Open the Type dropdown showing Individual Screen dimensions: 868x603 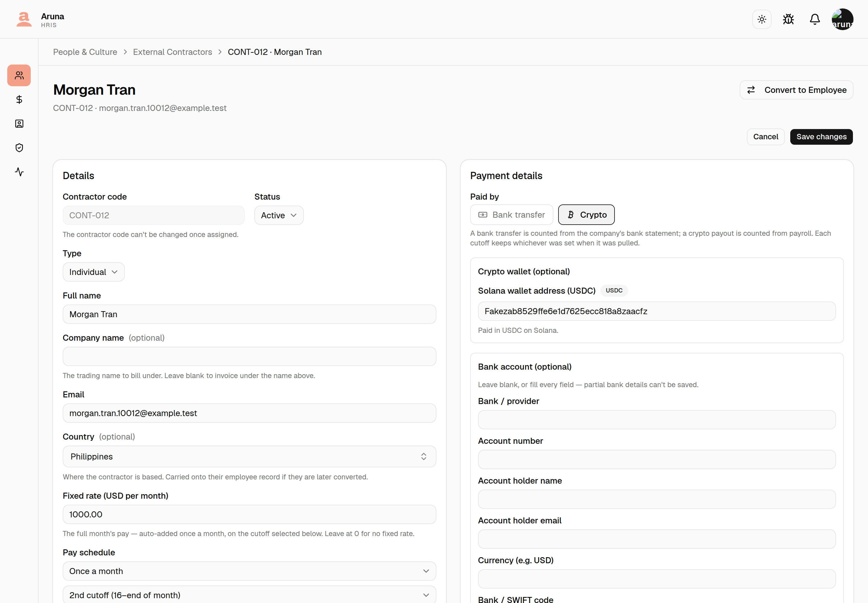93,272
